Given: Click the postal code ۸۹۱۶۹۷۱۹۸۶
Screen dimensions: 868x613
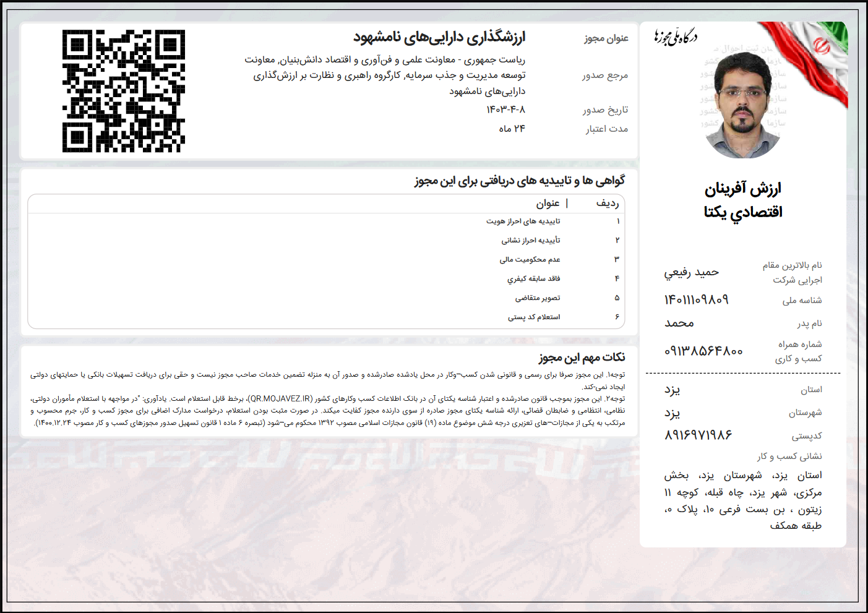Looking at the screenshot, I should (x=698, y=435).
